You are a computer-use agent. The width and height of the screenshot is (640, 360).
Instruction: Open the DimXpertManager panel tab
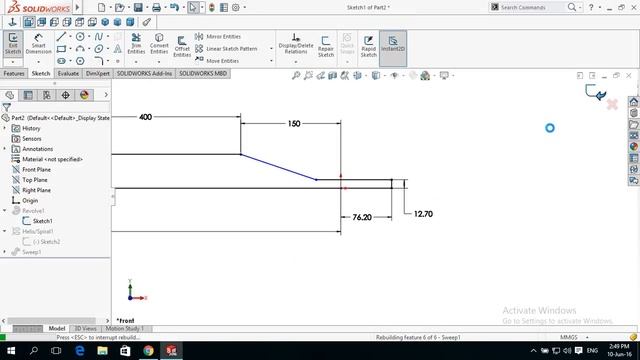pos(65,95)
